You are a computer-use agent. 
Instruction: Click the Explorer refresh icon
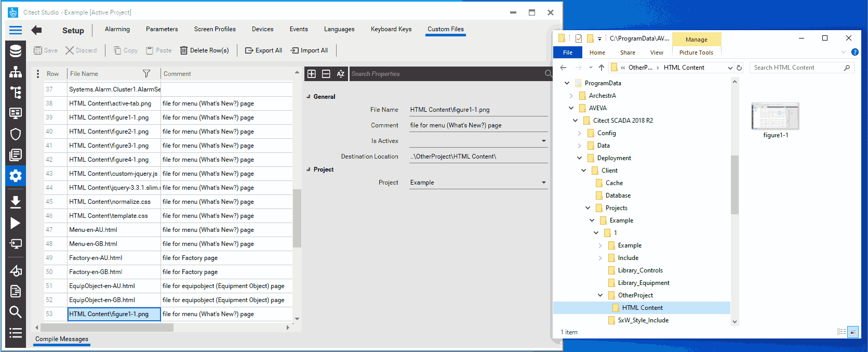(x=739, y=68)
